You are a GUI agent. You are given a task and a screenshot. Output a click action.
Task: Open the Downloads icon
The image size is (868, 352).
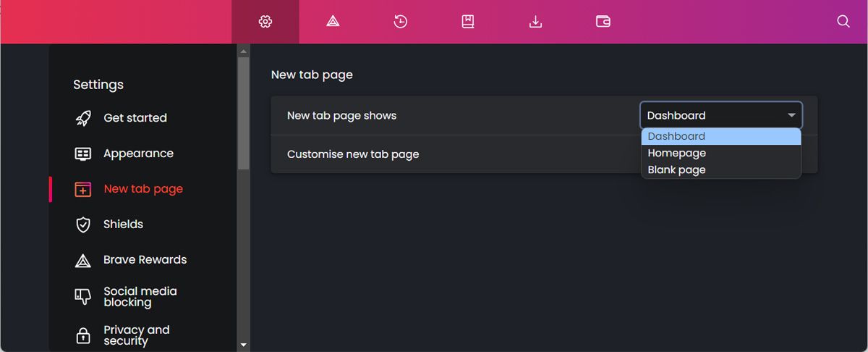pos(535,22)
